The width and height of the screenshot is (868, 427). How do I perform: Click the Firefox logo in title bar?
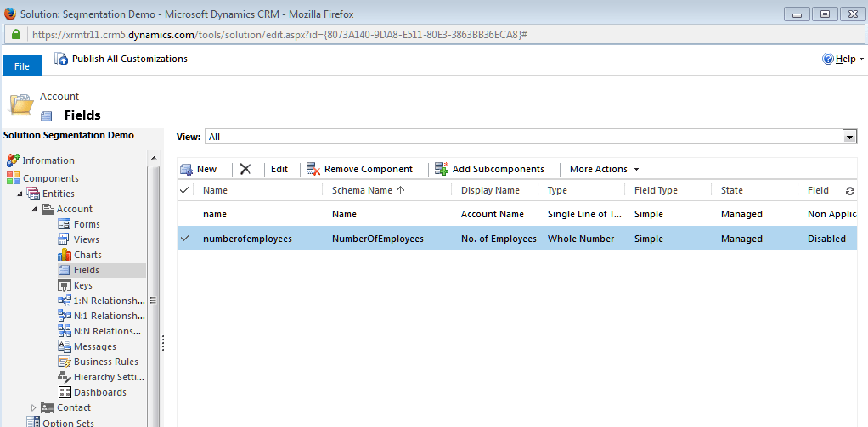click(x=10, y=14)
